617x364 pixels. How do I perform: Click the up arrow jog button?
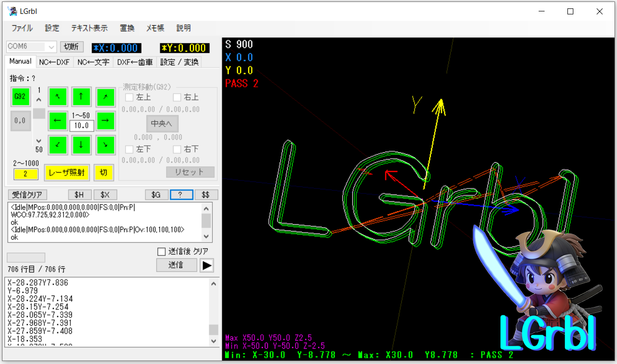tap(81, 97)
